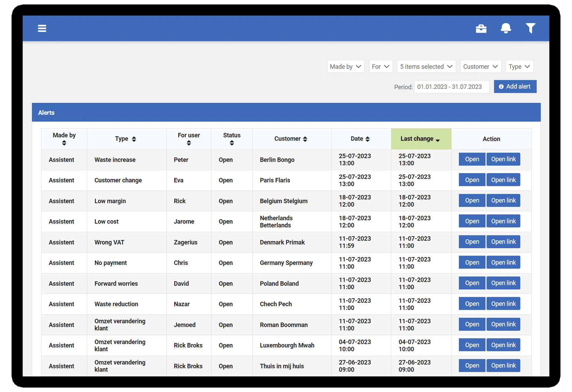This screenshot has width=572, height=392.
Task: Open link for Poland Boland alert
Action: pos(503,283)
